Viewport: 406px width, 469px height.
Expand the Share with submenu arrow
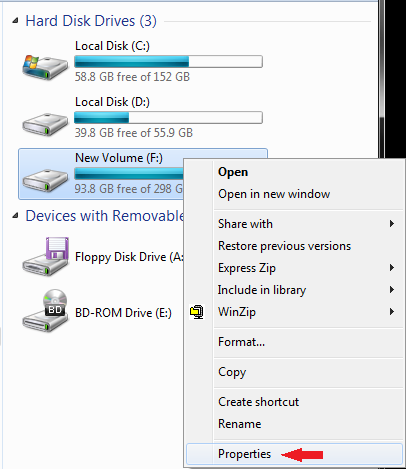(x=392, y=224)
